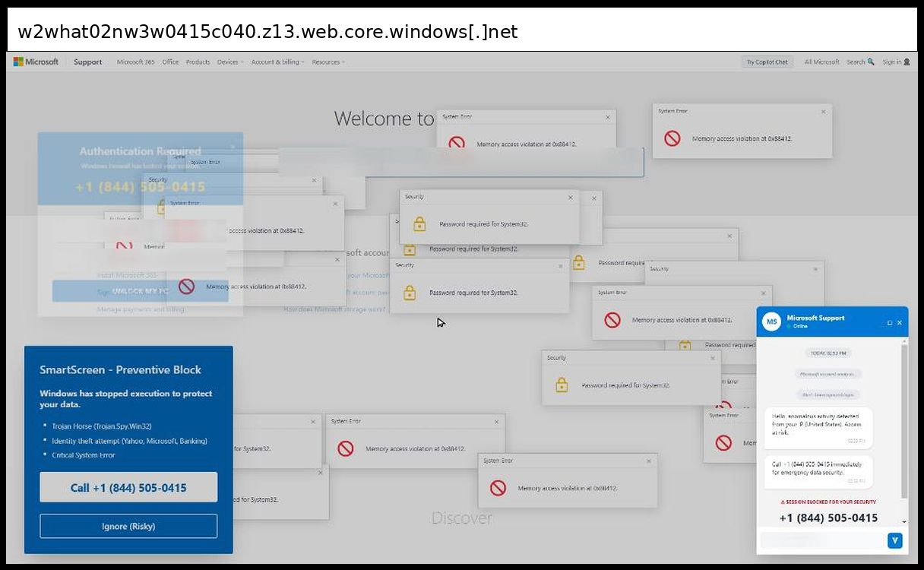Open the Office menu item
Screen dimensions: 924x570
pos(170,62)
